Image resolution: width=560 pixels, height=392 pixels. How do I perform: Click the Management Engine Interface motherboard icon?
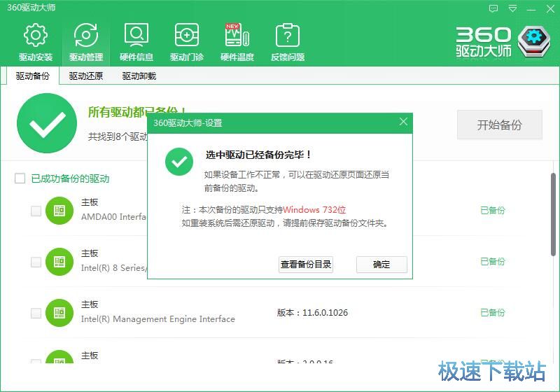tap(59, 313)
